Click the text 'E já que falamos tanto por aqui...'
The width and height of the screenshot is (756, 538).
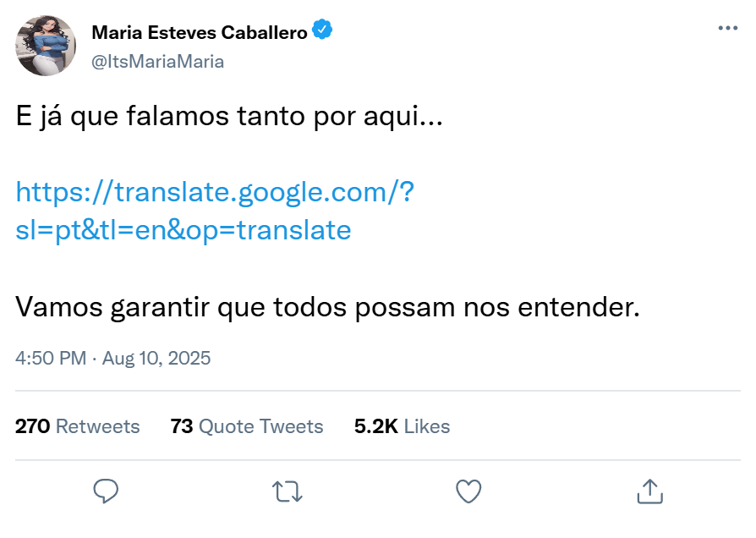[229, 118]
